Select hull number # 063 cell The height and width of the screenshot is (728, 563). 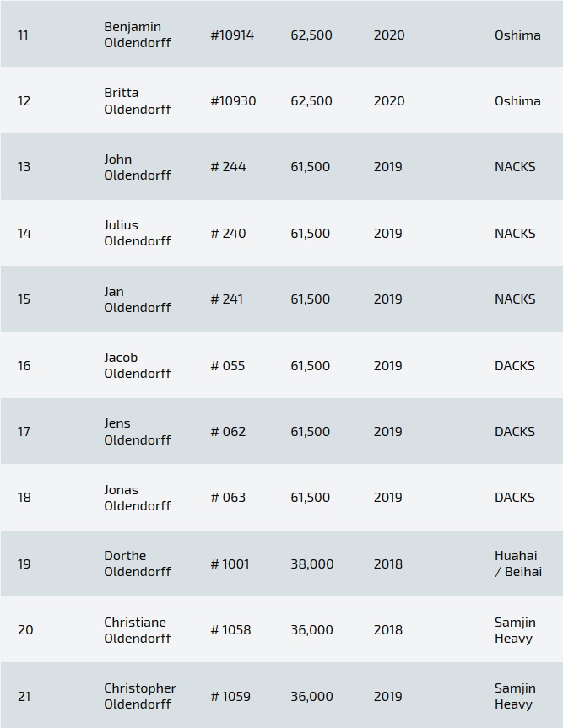pyautogui.click(x=228, y=498)
